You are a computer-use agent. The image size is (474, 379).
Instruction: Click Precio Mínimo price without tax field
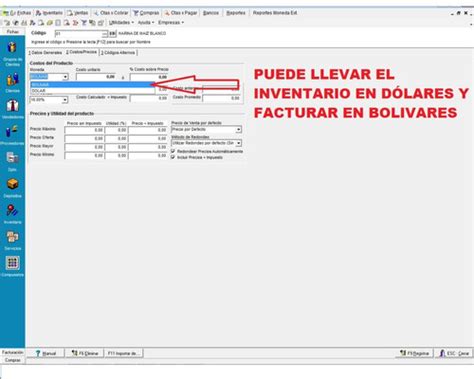pyautogui.click(x=84, y=156)
